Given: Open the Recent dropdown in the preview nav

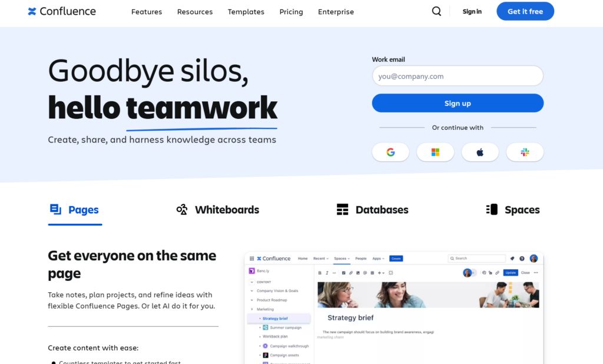Looking at the screenshot, I should coord(321,259).
